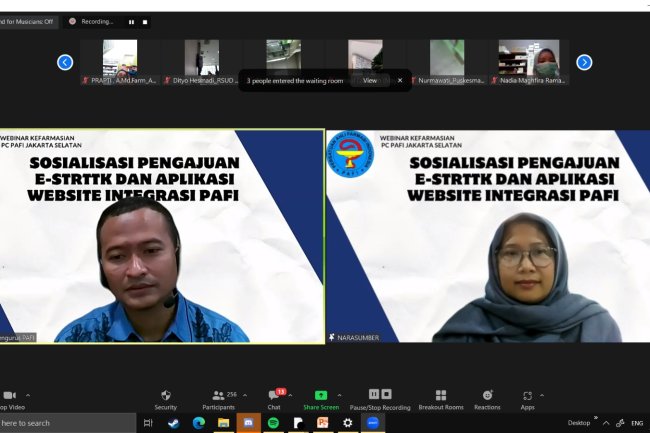Expand the Desktop toolbar chevron
This screenshot has height=433, width=650.
pyautogui.click(x=596, y=418)
